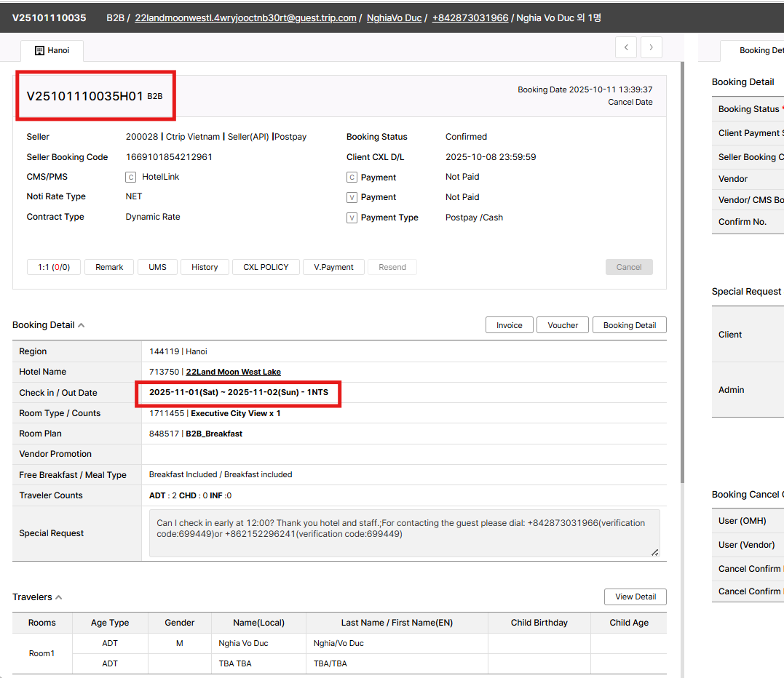784x678 pixels.
Task: Click the 22Land Moon West Lake hotel link
Action: pos(233,372)
